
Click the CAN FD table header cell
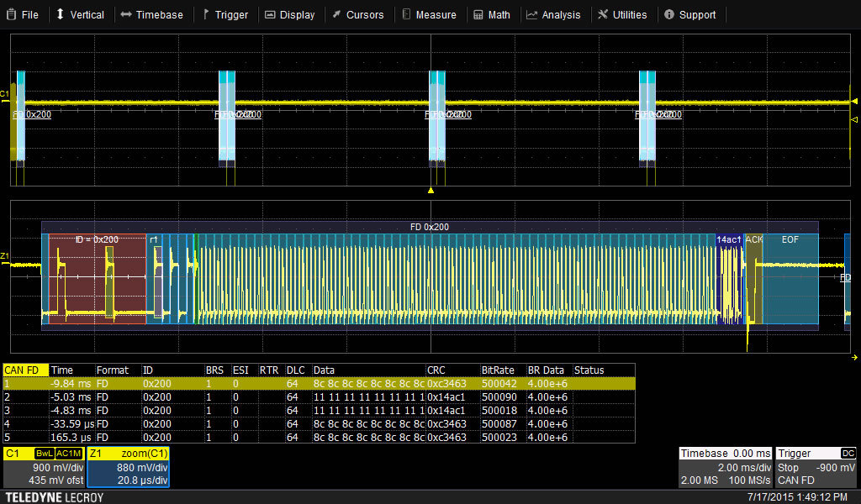tap(25, 370)
